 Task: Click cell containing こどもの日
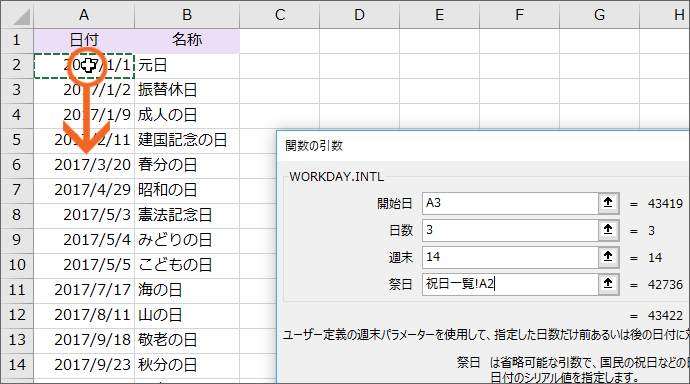(x=187, y=265)
